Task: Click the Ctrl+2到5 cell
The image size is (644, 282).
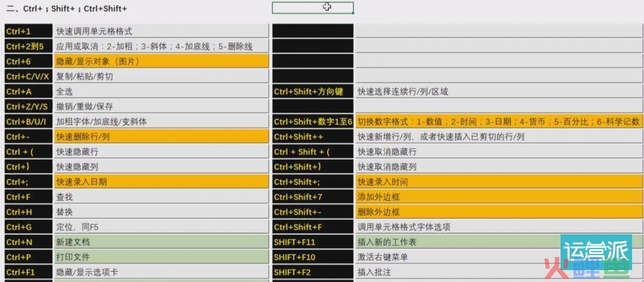Action: [x=29, y=47]
